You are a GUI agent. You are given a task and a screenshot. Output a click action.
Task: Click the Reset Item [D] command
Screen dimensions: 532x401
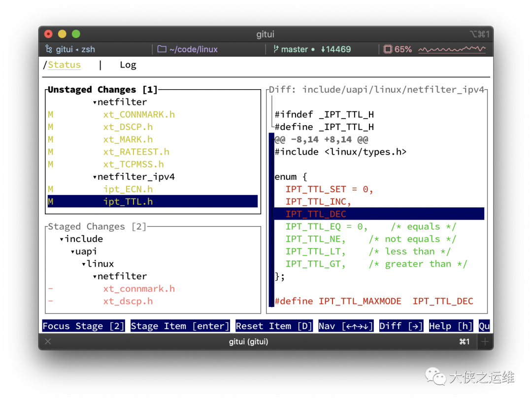click(x=274, y=326)
